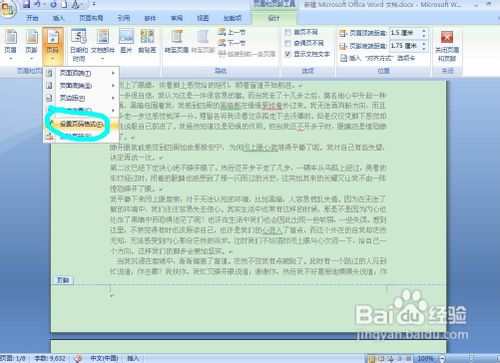Switch to the 页面布局 Page Layout tab
The width and height of the screenshot is (500, 363).
point(91,18)
